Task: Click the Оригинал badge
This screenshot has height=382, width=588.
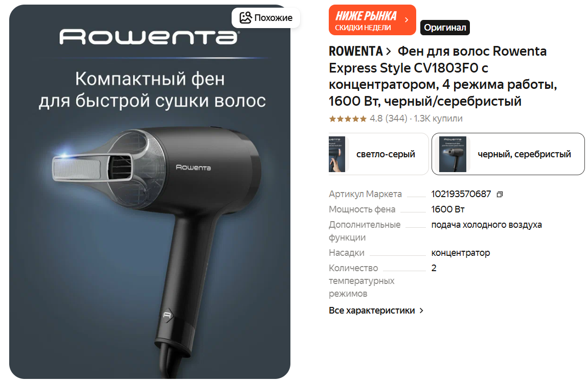Action: click(445, 28)
